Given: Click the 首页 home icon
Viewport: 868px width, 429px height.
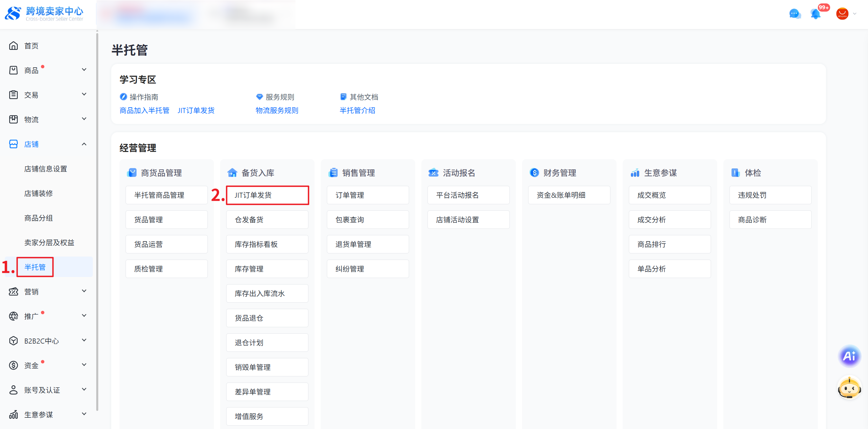Looking at the screenshot, I should pyautogui.click(x=14, y=46).
